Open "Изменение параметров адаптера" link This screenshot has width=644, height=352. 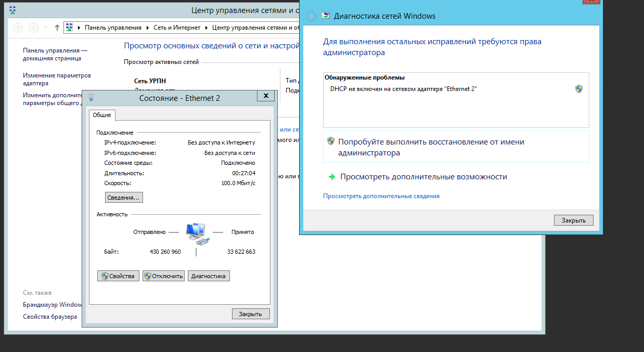pos(57,79)
